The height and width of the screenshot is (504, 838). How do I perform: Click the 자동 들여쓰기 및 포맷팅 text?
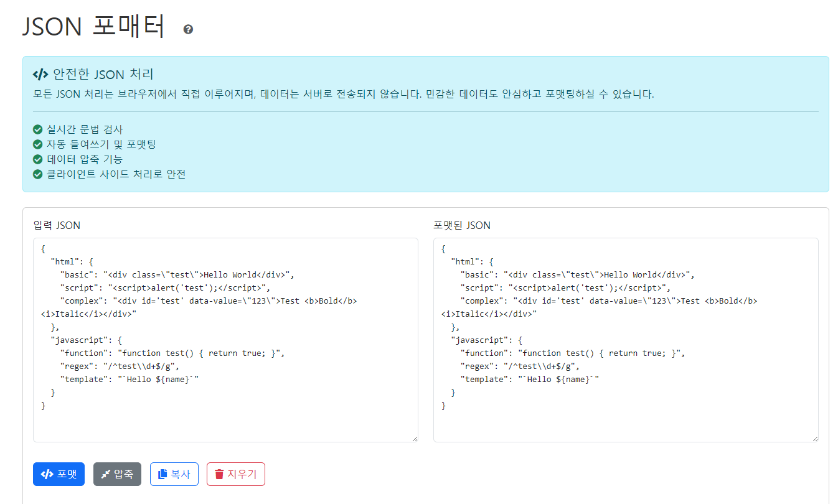tap(101, 144)
